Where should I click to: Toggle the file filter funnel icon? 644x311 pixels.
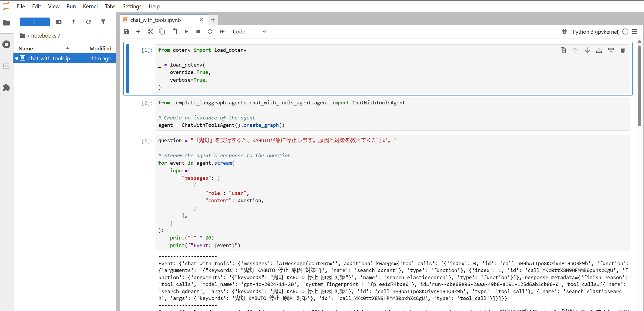[103, 22]
